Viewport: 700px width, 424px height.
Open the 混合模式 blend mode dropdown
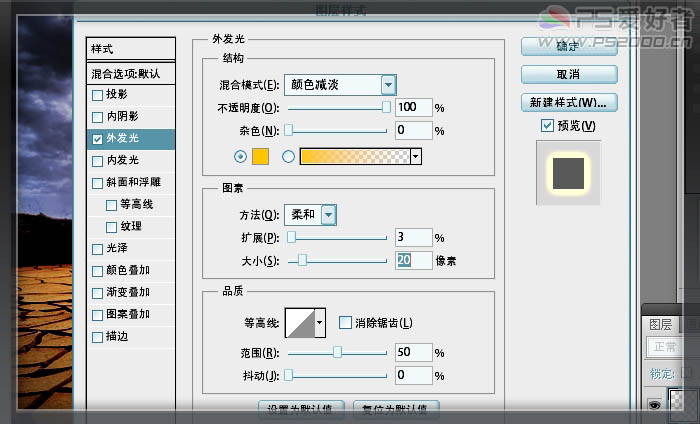[x=387, y=85]
